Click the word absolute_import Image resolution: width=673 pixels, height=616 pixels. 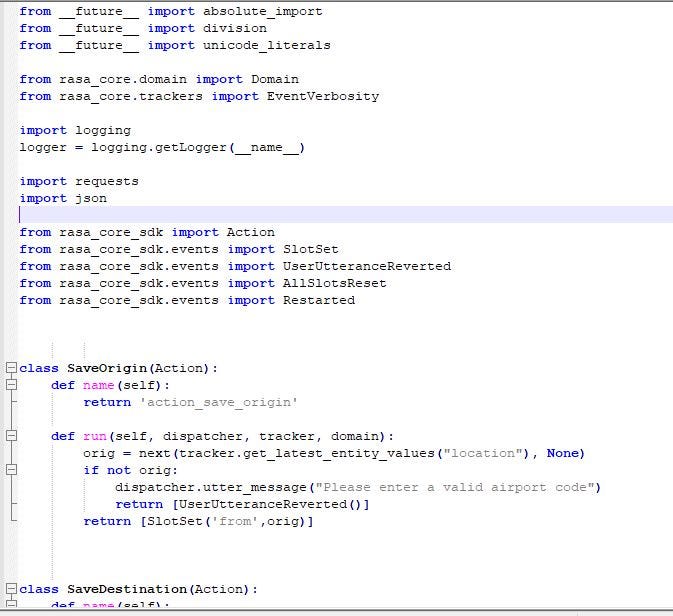pyautogui.click(x=263, y=11)
